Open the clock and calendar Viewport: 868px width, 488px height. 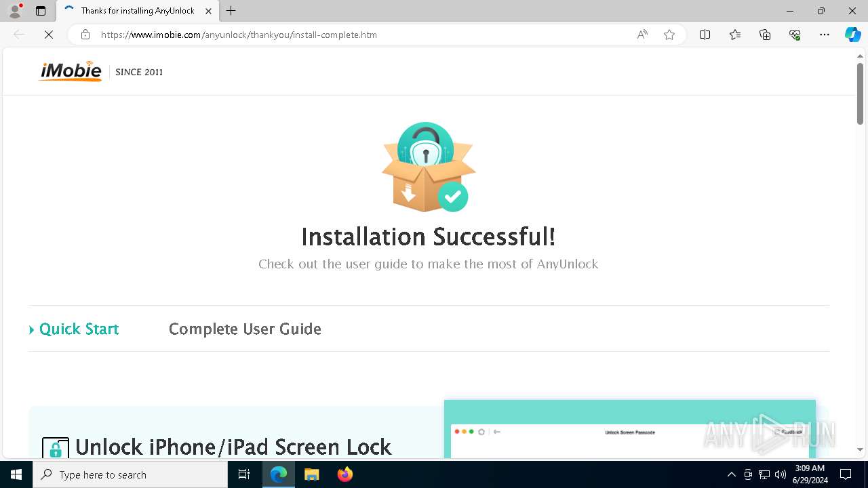(x=810, y=474)
